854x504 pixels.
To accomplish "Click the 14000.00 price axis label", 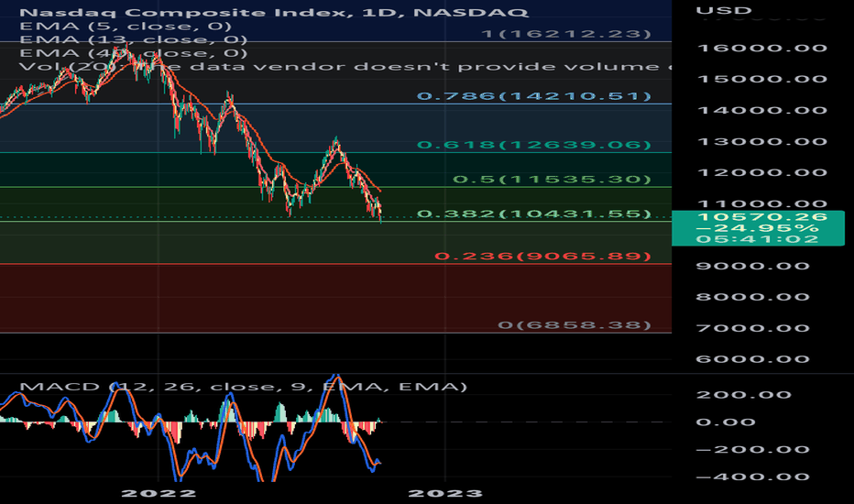I will pos(762,111).
